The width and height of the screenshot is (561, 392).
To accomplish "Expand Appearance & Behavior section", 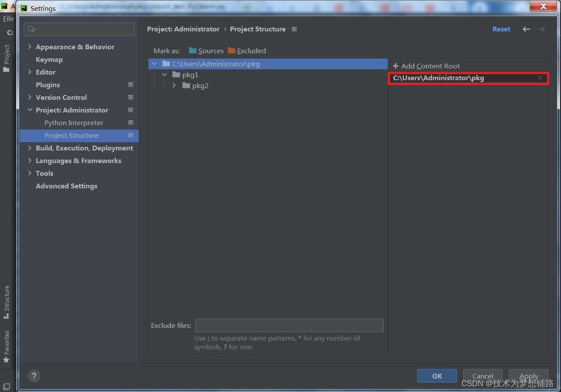I will click(30, 47).
